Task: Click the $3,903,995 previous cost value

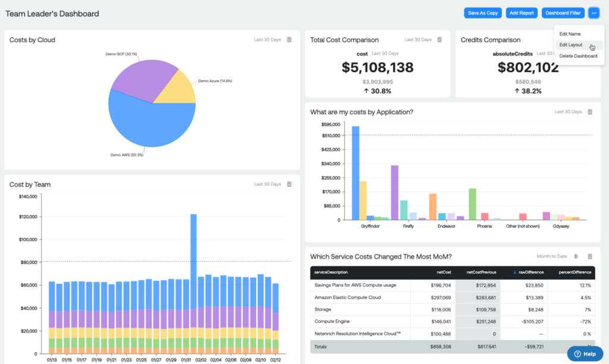Action: (x=378, y=81)
